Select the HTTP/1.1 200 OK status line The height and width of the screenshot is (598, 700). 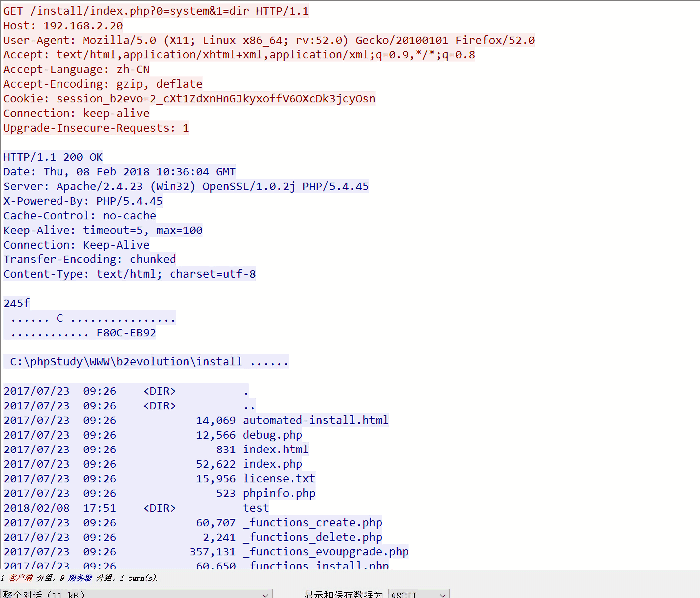(x=53, y=157)
